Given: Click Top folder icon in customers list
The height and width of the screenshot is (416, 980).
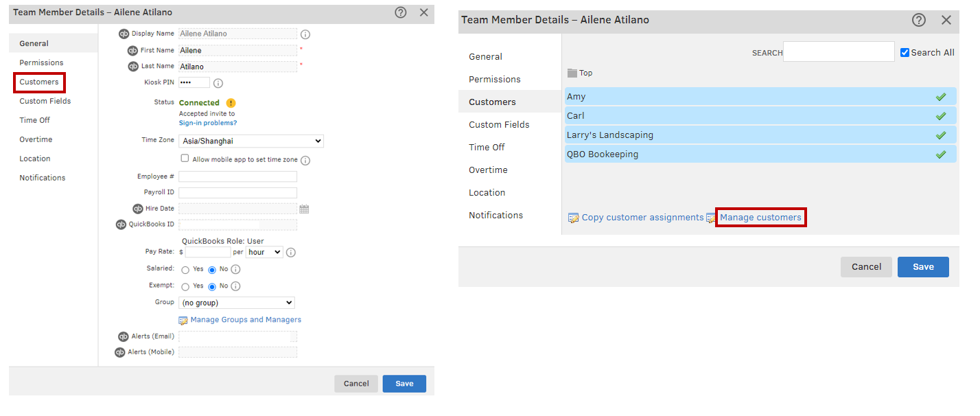Looking at the screenshot, I should [572, 73].
